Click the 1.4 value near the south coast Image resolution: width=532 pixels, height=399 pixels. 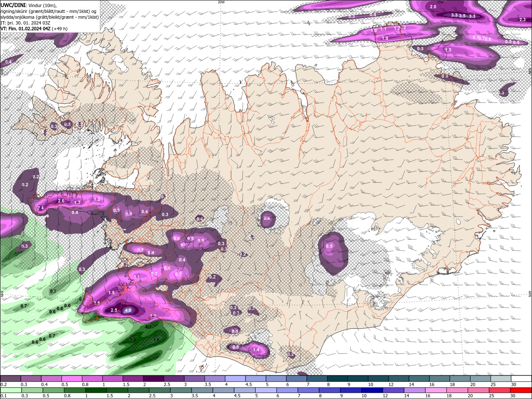click(x=256, y=350)
